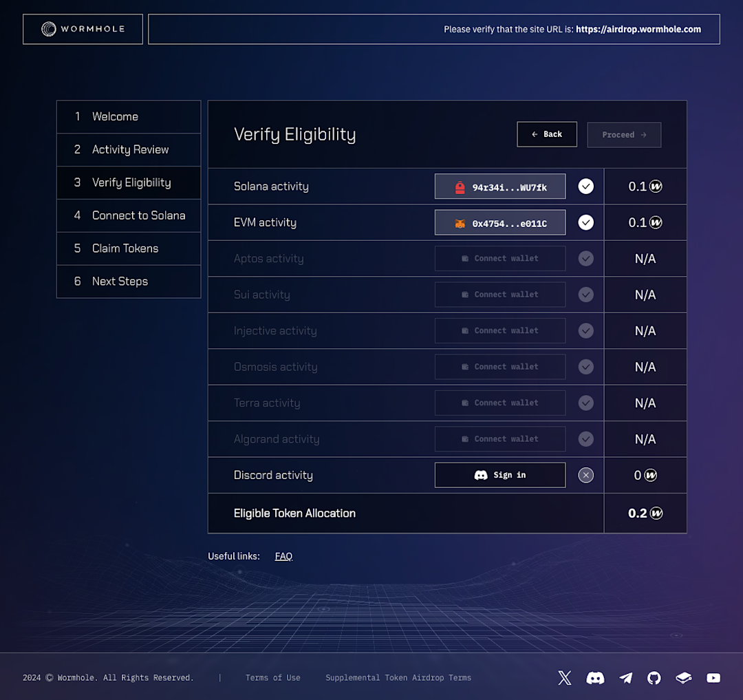743x700 pixels.
Task: Sign in with Discord for Discord activity
Action: pos(499,475)
